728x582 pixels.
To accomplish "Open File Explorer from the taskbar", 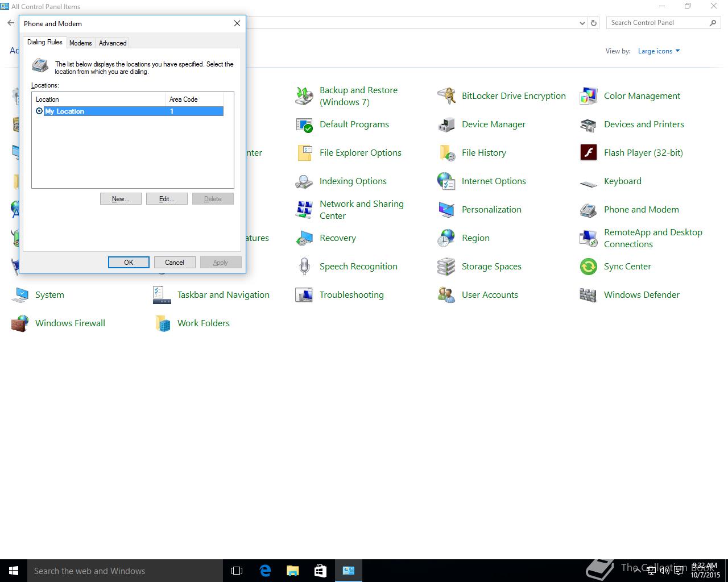I will coord(292,571).
